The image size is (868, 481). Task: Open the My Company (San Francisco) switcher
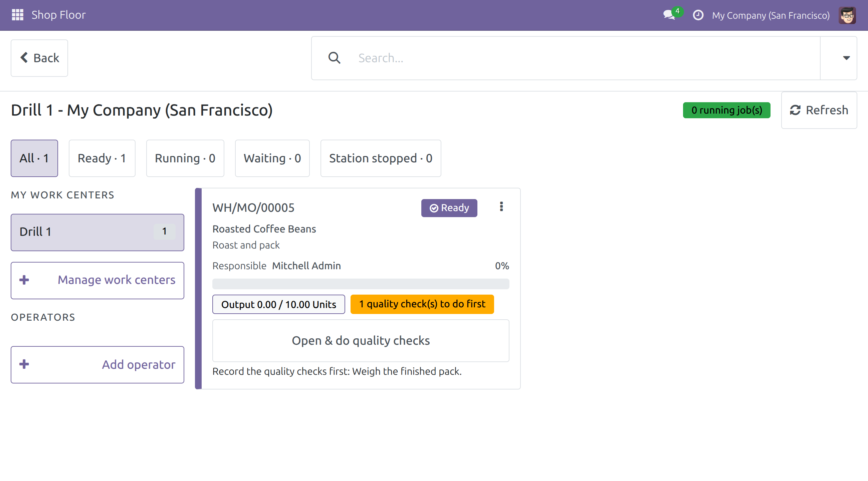point(771,15)
